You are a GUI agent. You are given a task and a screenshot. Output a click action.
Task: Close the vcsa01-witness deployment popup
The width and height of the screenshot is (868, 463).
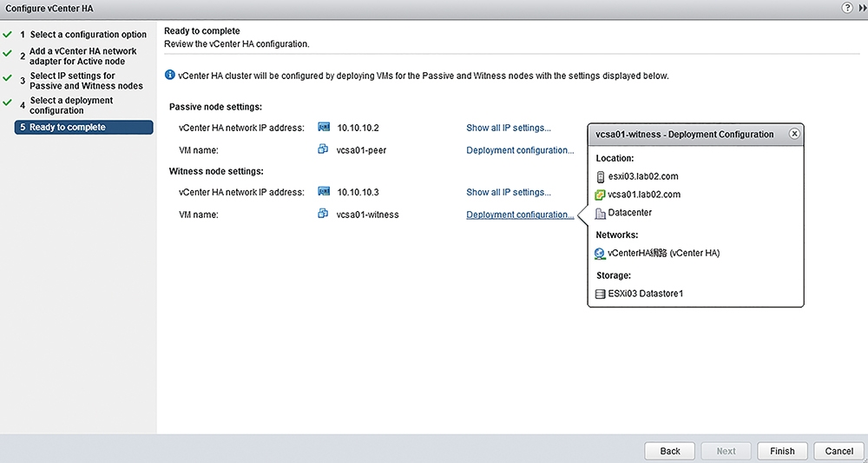(x=794, y=134)
